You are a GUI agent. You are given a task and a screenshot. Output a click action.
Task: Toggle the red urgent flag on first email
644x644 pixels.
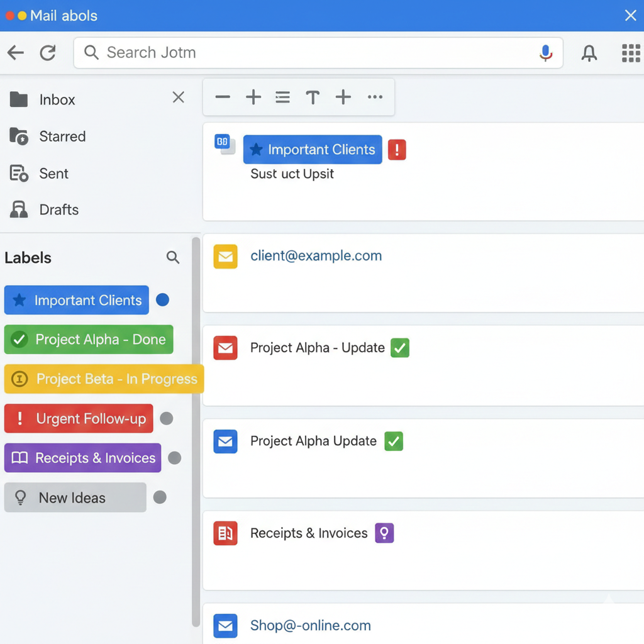[x=397, y=150]
